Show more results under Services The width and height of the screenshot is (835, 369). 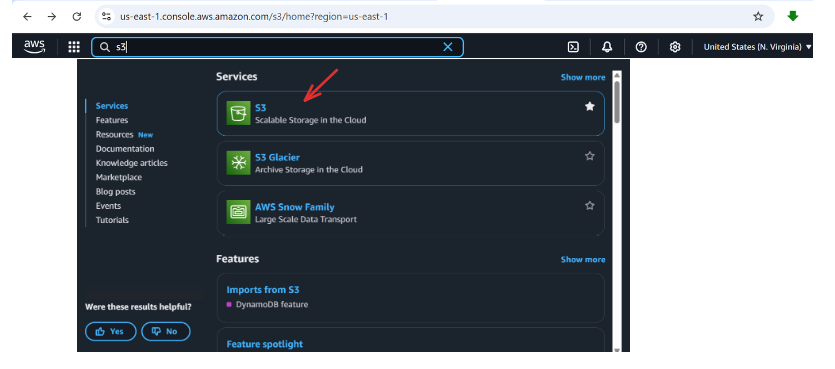coord(583,77)
